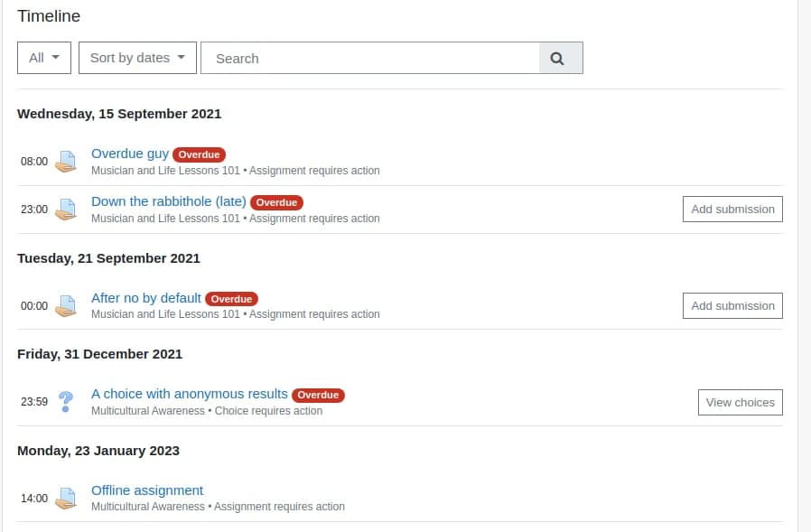Click 'Multicultural Awareness • Choice requires action' text

coord(207,410)
